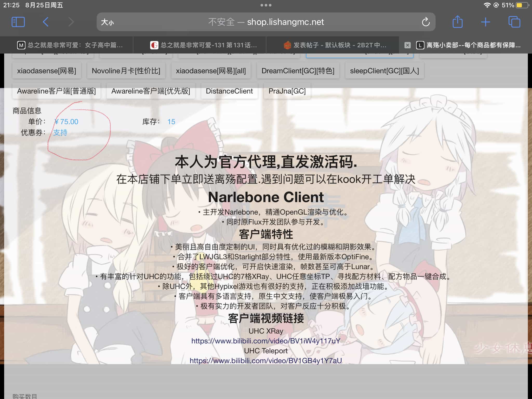
Task: Open the Safari sidebar panel
Action: [18, 22]
